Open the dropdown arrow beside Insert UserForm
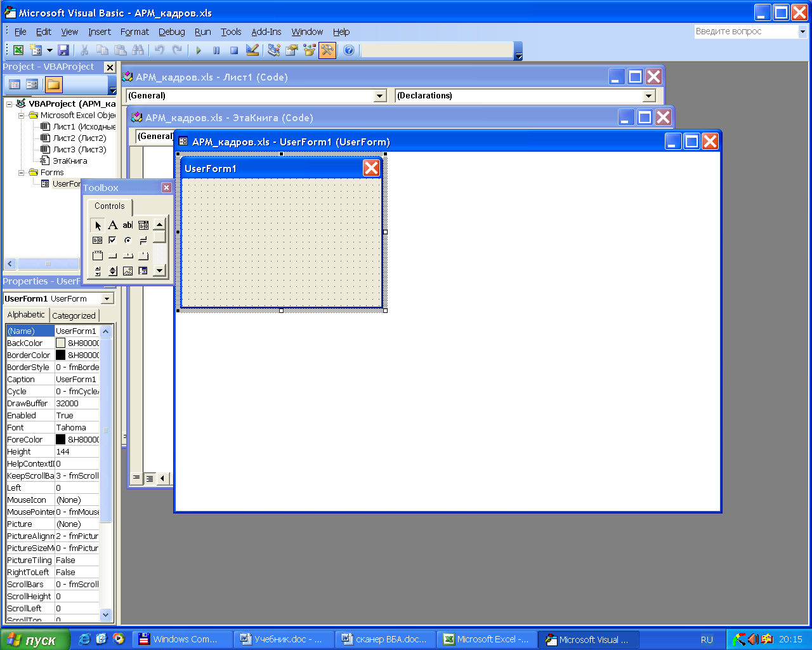This screenshot has height=650, width=812. [49, 50]
